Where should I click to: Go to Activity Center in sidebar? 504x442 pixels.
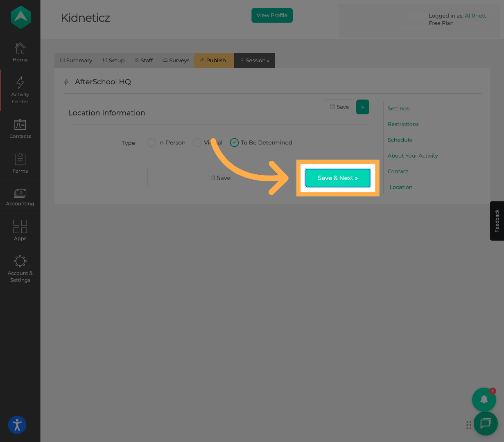pyautogui.click(x=20, y=90)
